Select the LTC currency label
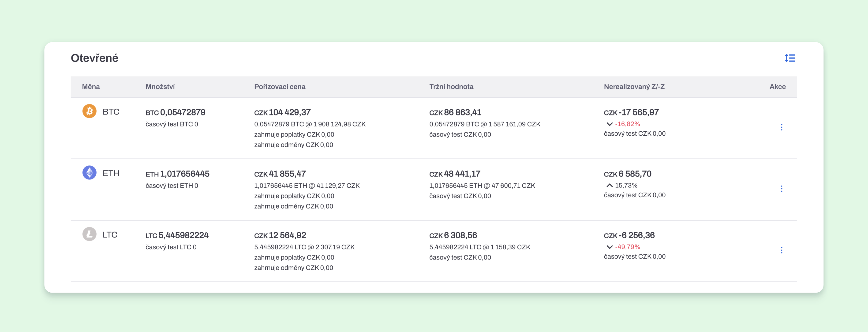868x332 pixels. 110,234
